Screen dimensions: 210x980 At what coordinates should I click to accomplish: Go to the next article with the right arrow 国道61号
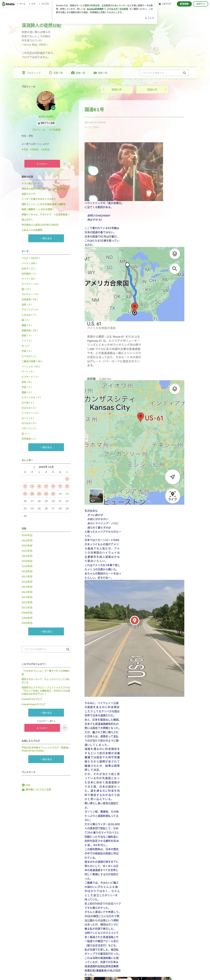tap(152, 89)
